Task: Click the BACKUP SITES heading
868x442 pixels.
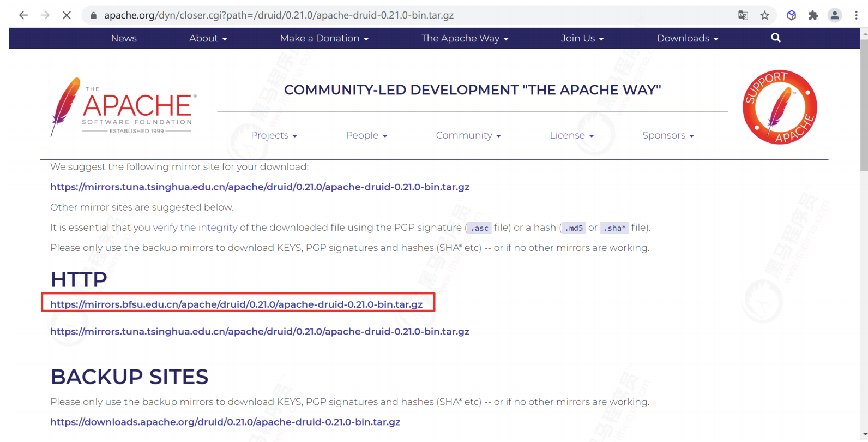Action: 129,377
